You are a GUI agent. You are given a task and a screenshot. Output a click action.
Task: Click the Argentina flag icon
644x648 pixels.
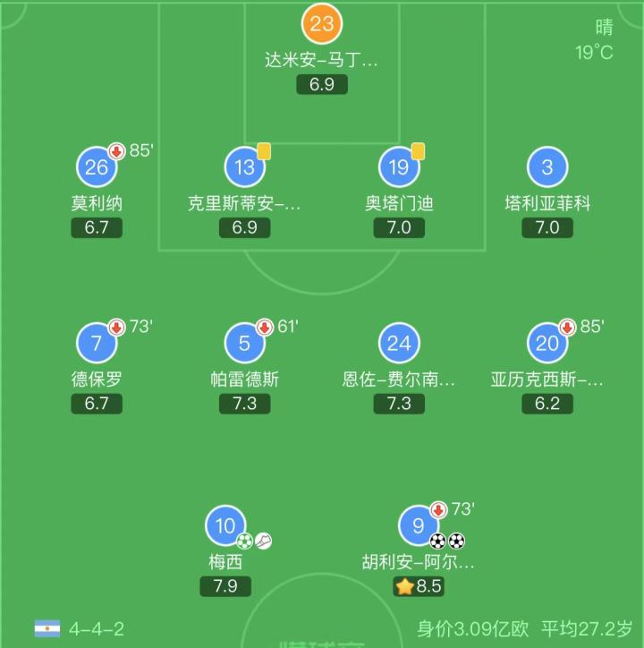click(47, 627)
